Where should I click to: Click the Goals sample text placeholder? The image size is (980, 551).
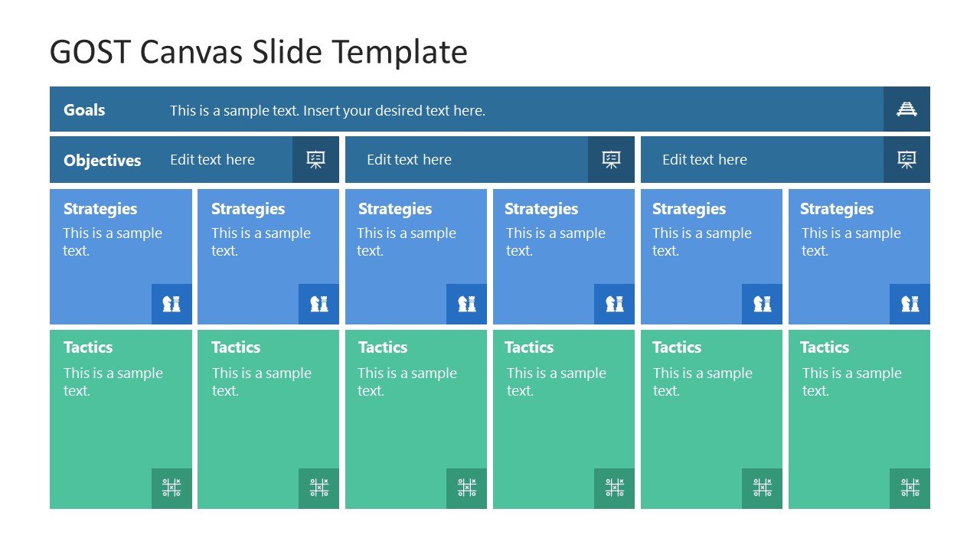click(x=328, y=111)
